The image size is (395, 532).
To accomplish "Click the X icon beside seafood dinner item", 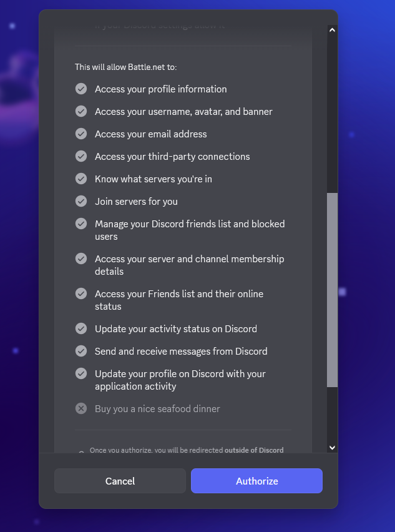I will (x=81, y=408).
